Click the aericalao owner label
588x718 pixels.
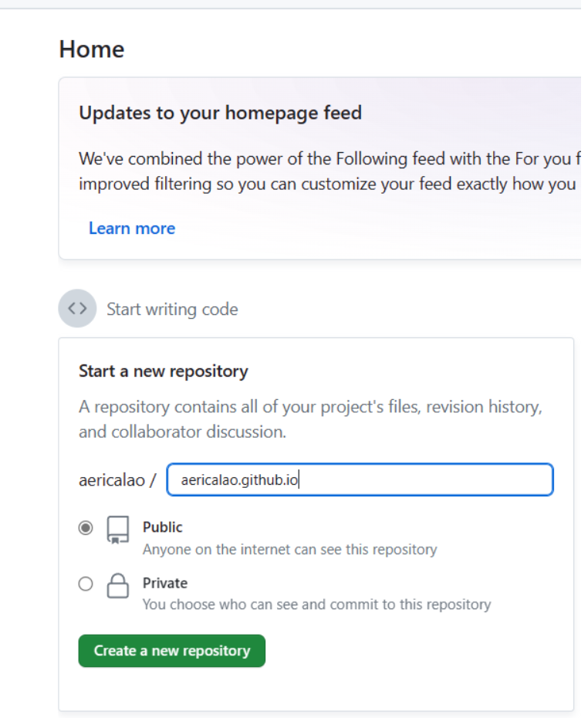click(x=111, y=479)
